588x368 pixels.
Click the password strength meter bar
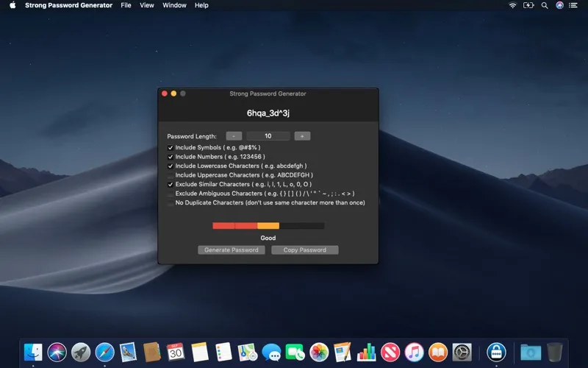[x=268, y=226]
